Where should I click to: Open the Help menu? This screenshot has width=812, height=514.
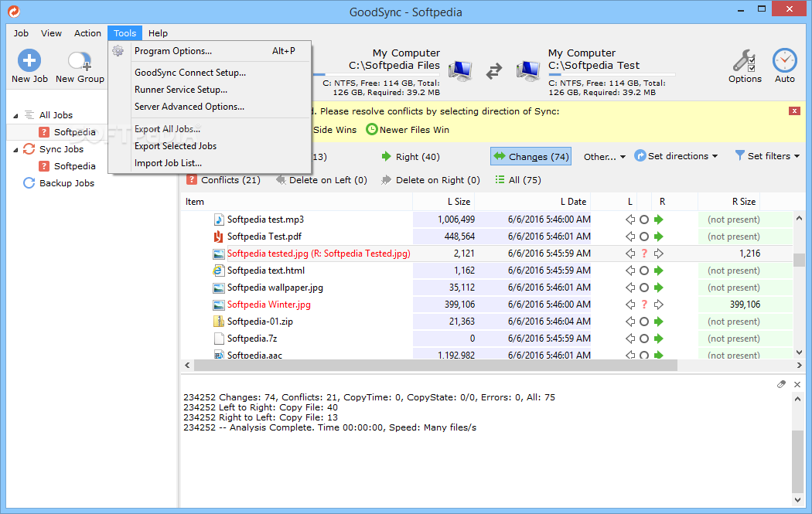pyautogui.click(x=158, y=33)
